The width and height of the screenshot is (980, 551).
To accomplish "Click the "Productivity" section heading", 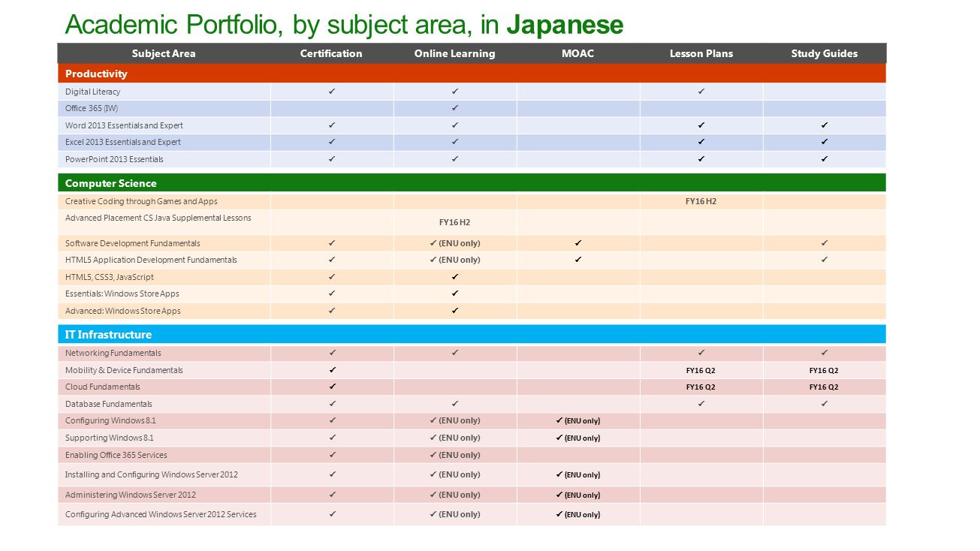I will point(96,74).
